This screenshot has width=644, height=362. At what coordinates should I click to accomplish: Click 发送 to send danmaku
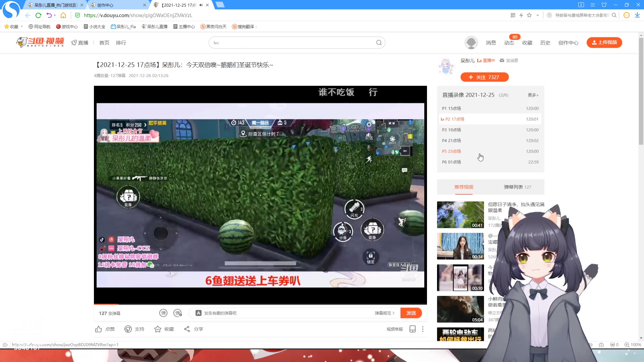point(411,313)
